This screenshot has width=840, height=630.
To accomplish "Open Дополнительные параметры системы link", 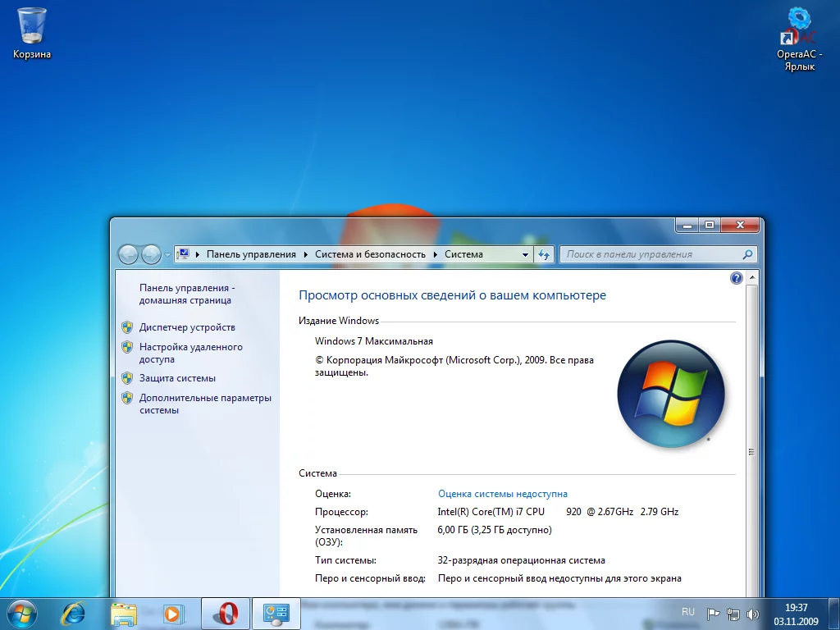I will point(205,404).
